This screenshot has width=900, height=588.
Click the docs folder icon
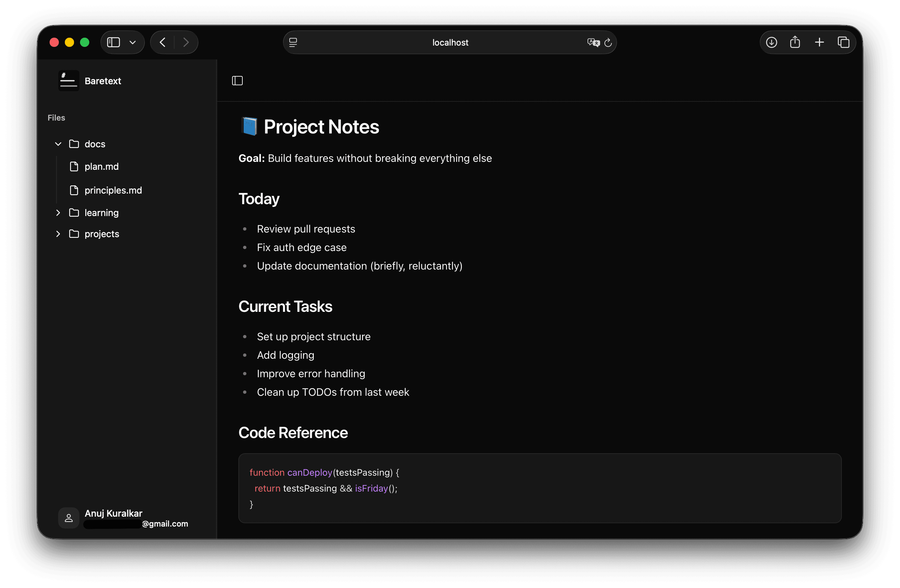(74, 144)
